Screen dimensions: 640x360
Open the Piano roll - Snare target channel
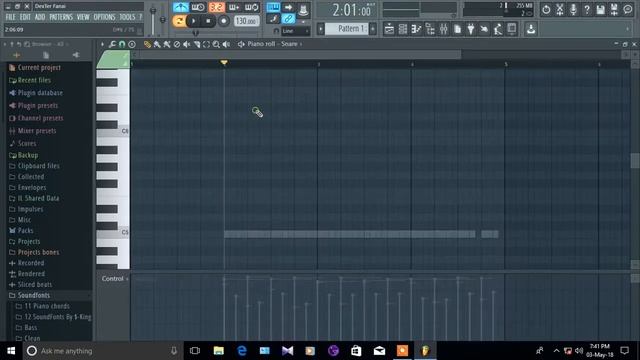click(272, 44)
